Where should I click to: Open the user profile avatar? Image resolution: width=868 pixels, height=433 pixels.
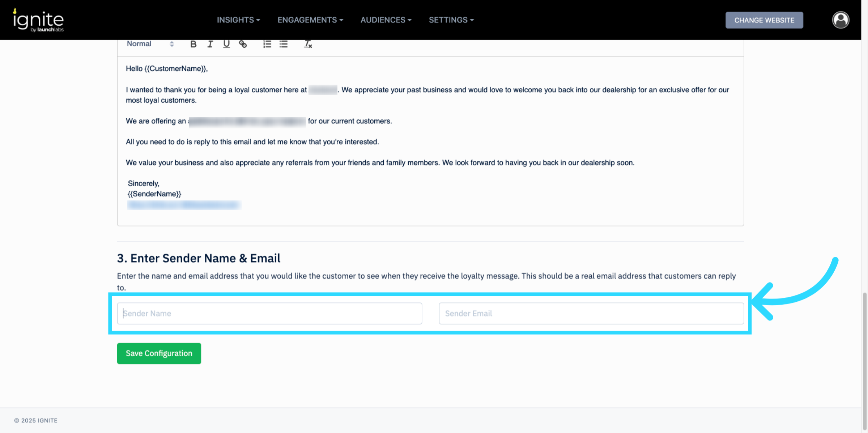[841, 20]
